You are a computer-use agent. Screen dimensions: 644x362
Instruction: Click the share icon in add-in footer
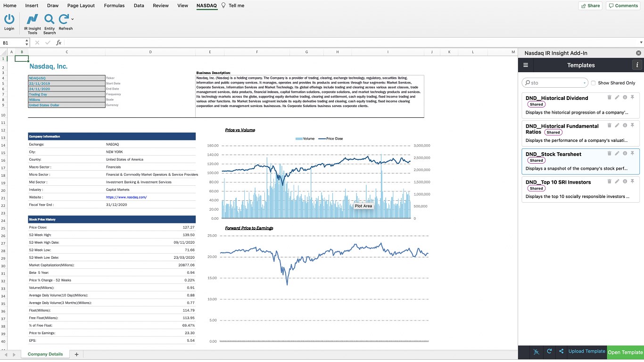[561, 352]
